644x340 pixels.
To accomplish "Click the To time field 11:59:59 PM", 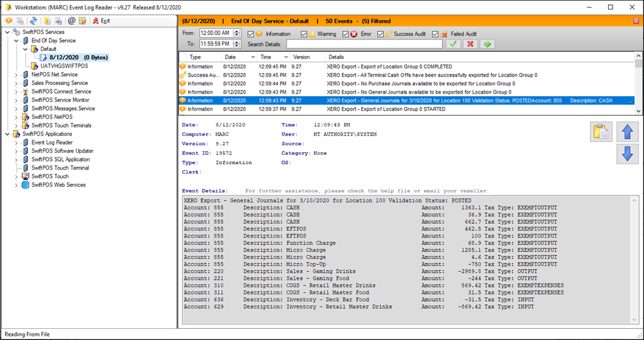I will (216, 43).
